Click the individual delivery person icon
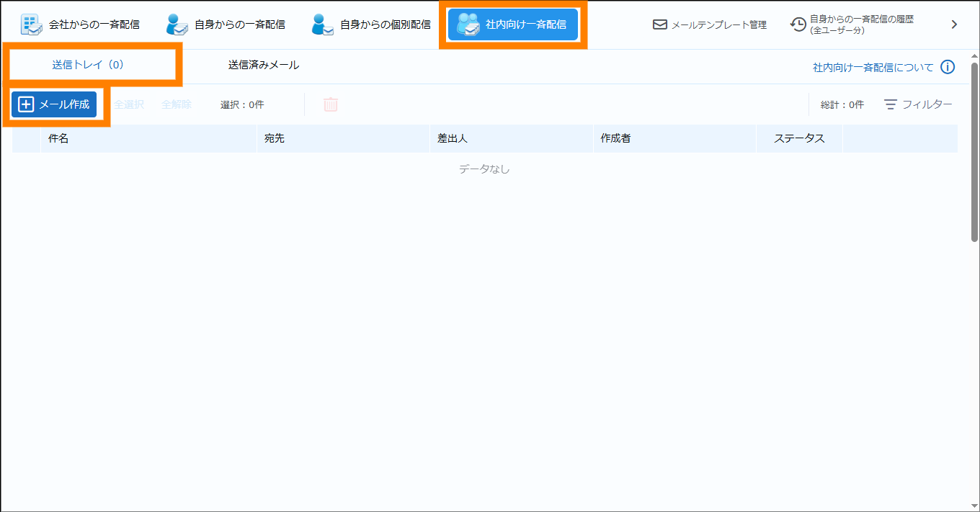The height and width of the screenshot is (512, 980). click(322, 24)
